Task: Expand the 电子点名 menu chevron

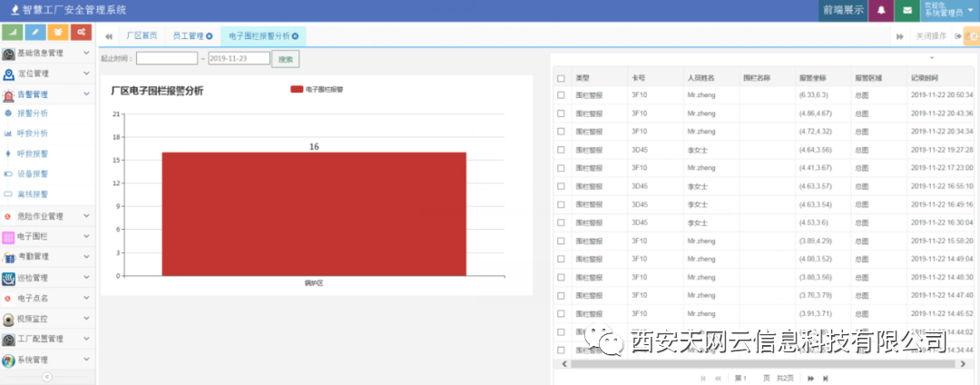Action: 86,298
